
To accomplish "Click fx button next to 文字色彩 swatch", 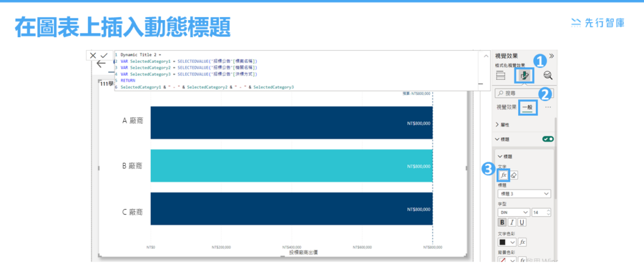I will pyautogui.click(x=523, y=242).
